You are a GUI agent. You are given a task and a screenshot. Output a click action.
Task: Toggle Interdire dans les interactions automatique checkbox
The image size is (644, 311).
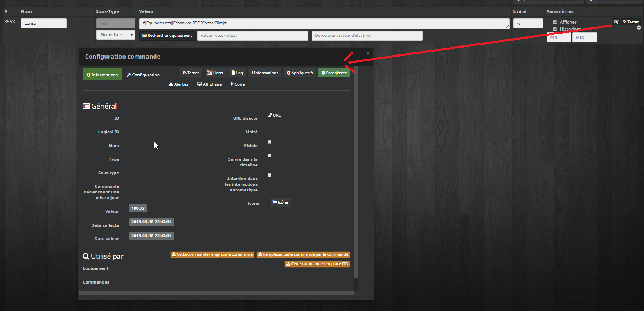(x=269, y=175)
